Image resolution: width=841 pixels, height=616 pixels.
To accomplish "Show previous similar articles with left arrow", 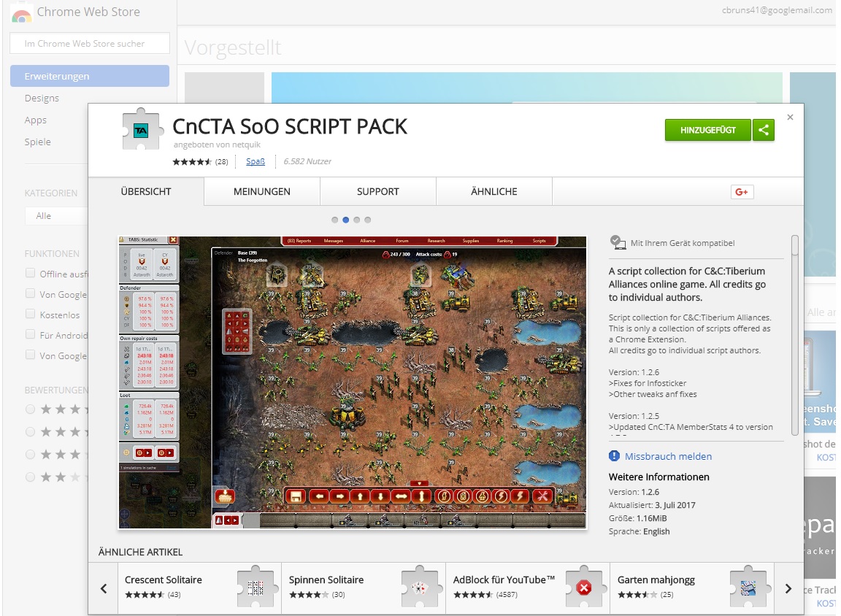I will point(104,588).
